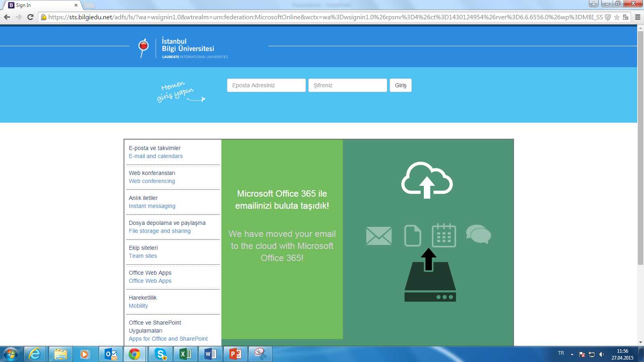
Task: Open E-mail and calendars link
Action: [x=156, y=156]
